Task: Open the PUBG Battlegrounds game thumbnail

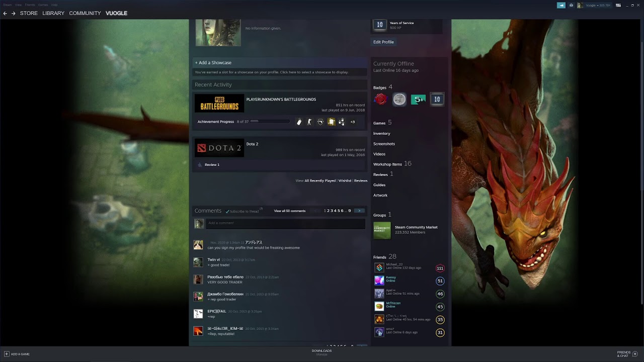Action: tap(219, 104)
